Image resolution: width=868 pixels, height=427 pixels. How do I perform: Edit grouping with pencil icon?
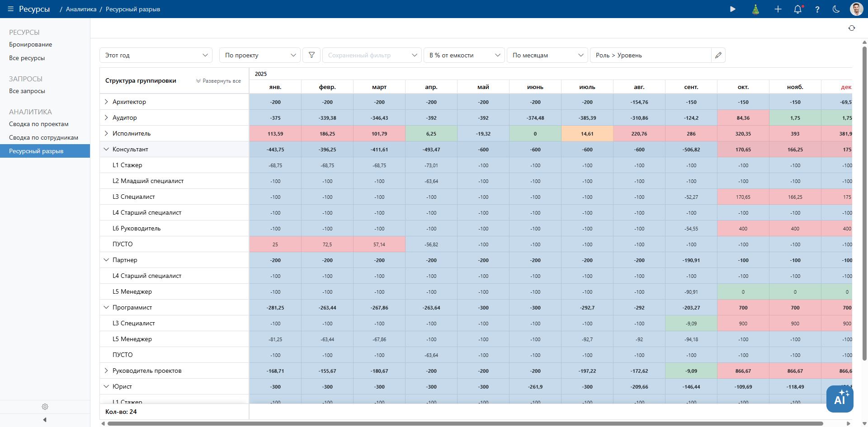point(718,55)
